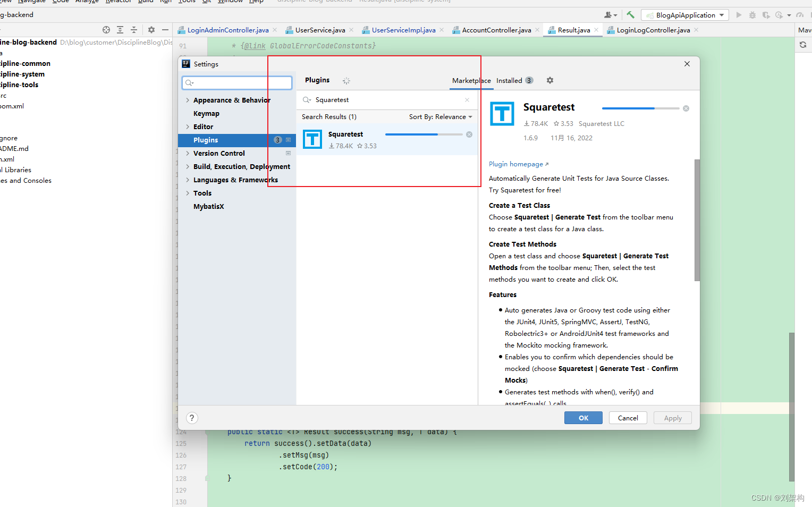Open the LoginLogController.java tab
Viewport: 812px width, 507px height.
click(x=654, y=30)
